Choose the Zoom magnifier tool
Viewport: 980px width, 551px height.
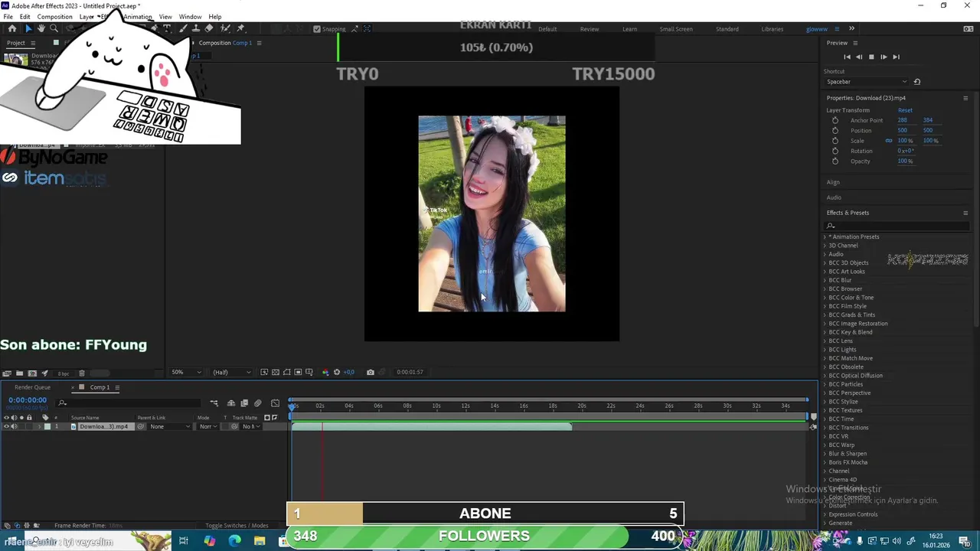[54, 28]
